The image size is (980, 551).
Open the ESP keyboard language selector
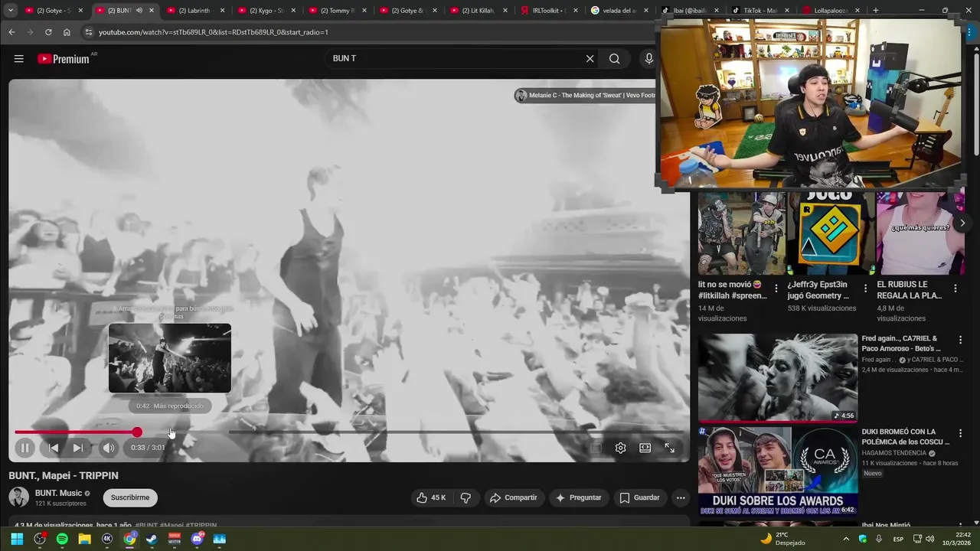(x=898, y=539)
